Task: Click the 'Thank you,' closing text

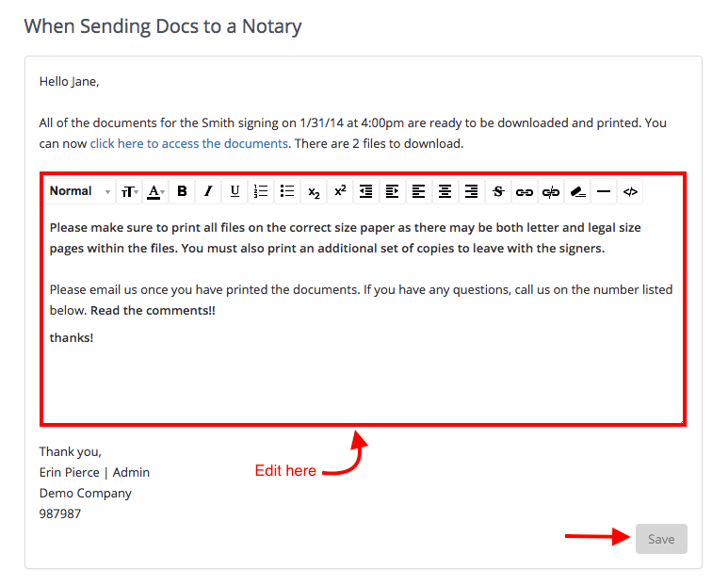Action: click(x=70, y=452)
